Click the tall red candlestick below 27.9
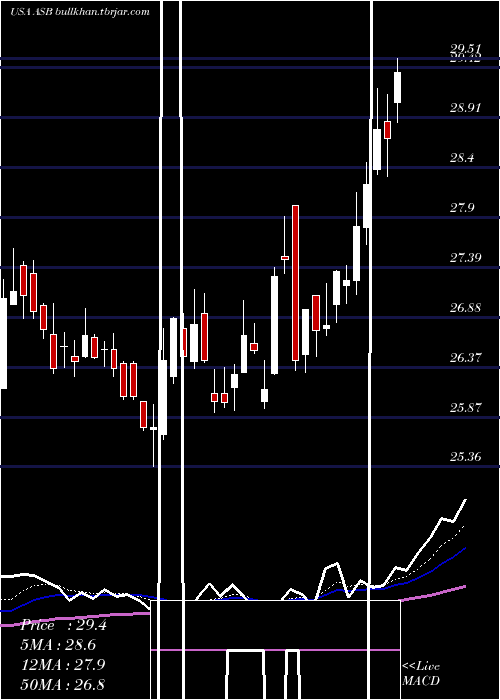Screen dimensions: 500x700 [295, 283]
